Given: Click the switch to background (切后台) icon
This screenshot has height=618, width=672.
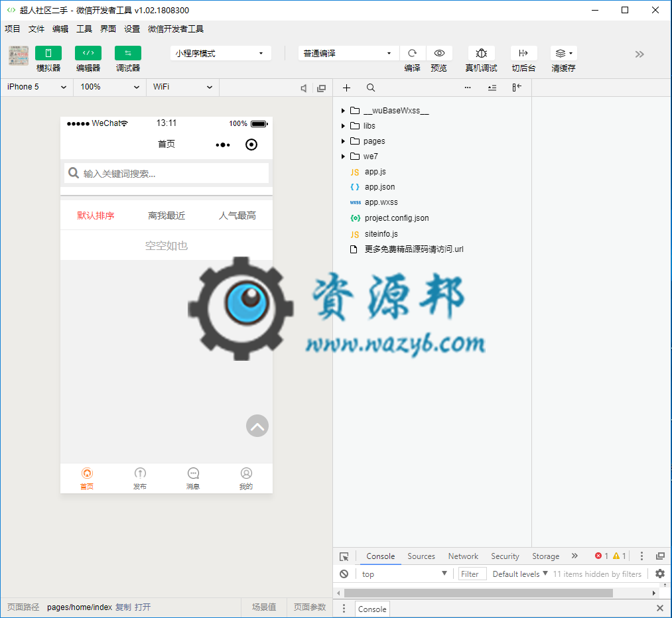Looking at the screenshot, I should tap(523, 53).
